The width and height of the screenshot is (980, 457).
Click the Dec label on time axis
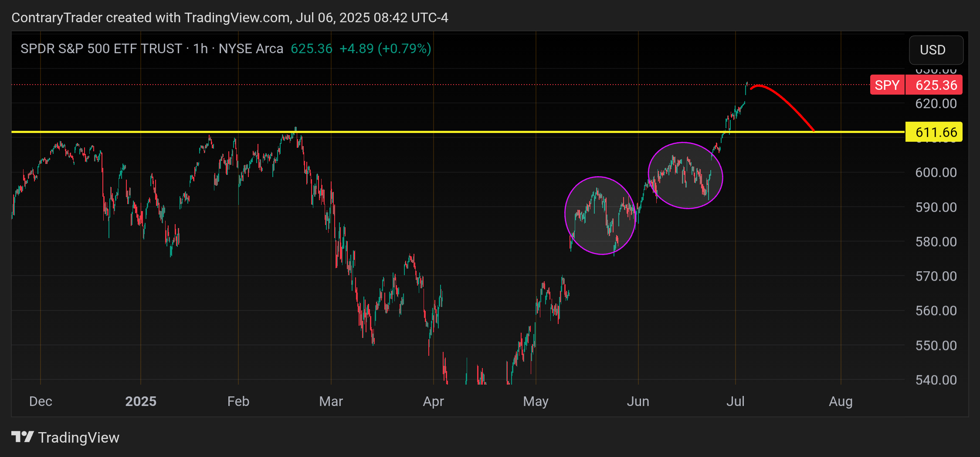tap(41, 401)
